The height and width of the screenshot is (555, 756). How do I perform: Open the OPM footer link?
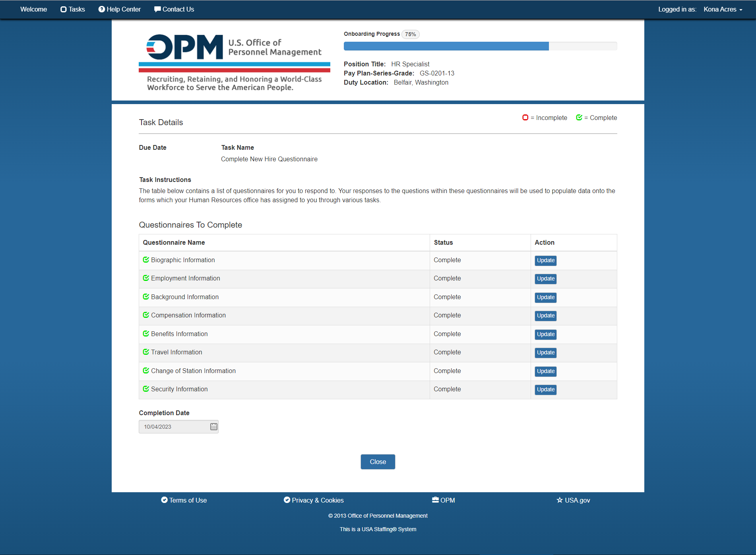tap(444, 500)
